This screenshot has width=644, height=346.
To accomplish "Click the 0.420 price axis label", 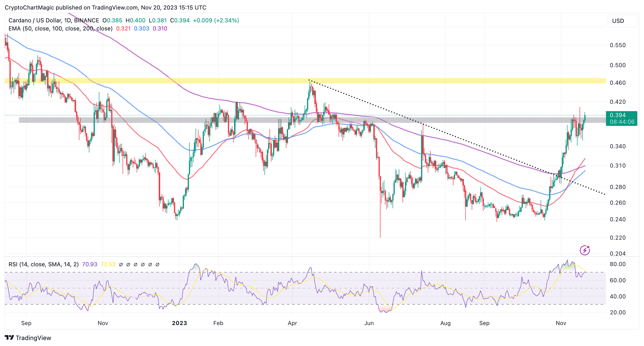I will [618, 102].
